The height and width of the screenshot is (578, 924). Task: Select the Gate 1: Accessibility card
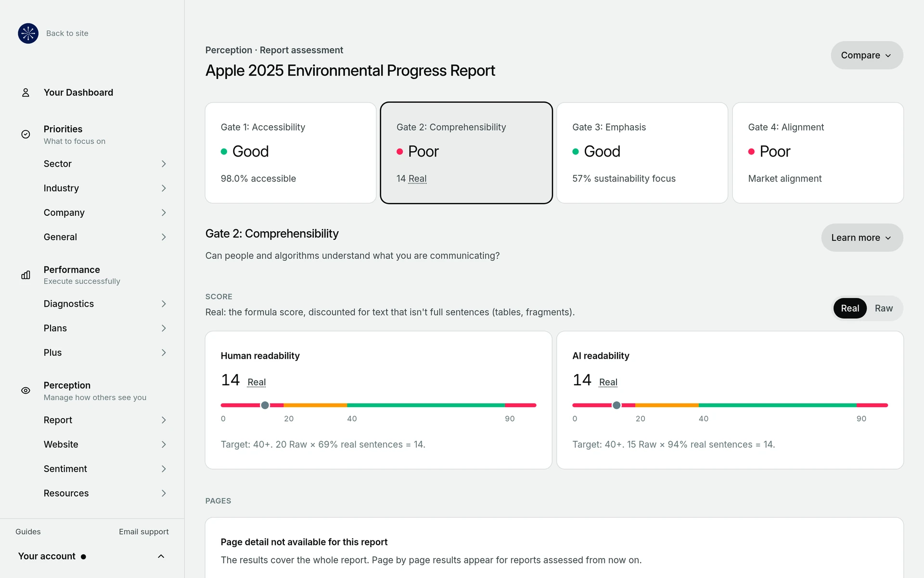pyautogui.click(x=291, y=153)
